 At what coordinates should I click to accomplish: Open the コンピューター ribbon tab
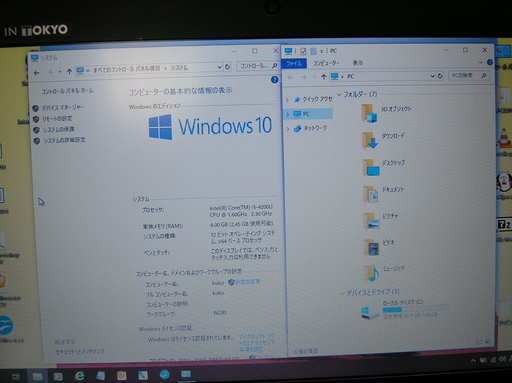click(326, 63)
